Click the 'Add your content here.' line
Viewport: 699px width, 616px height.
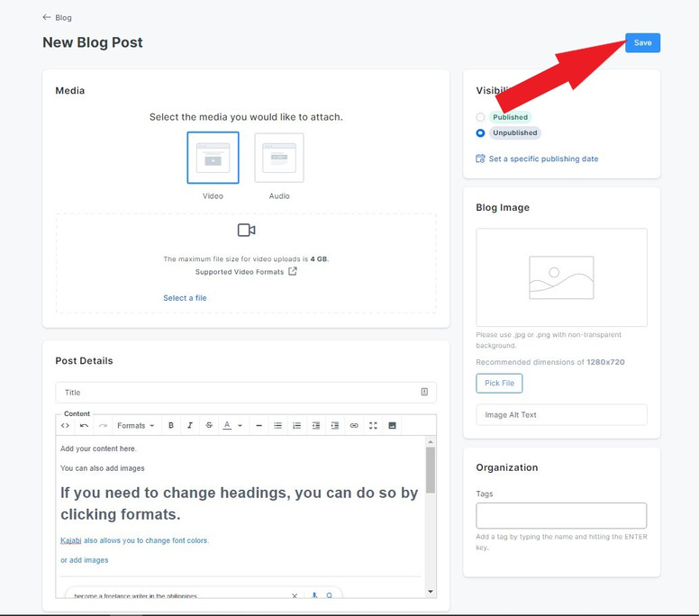[x=98, y=448]
